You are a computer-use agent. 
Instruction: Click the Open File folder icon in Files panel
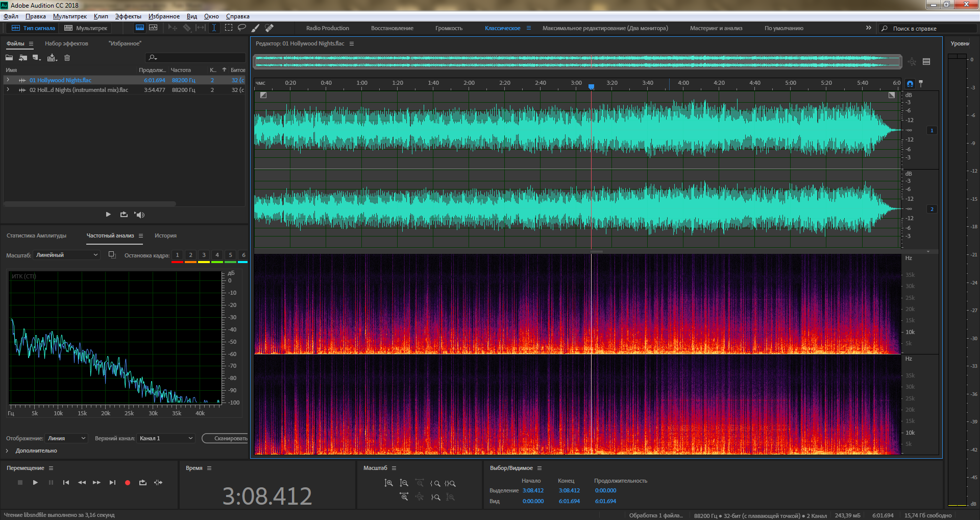point(9,58)
